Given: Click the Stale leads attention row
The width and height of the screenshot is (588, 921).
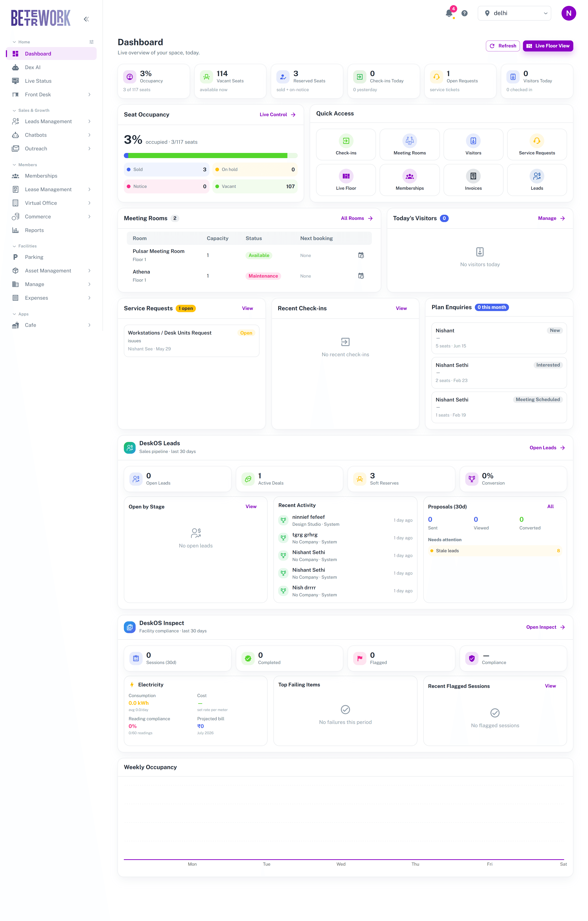Looking at the screenshot, I should pos(495,551).
